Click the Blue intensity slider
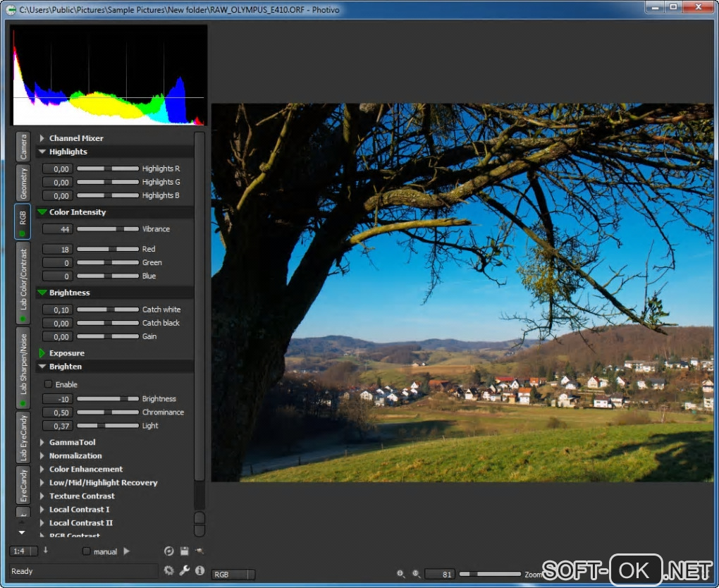719x588 pixels. [x=108, y=276]
